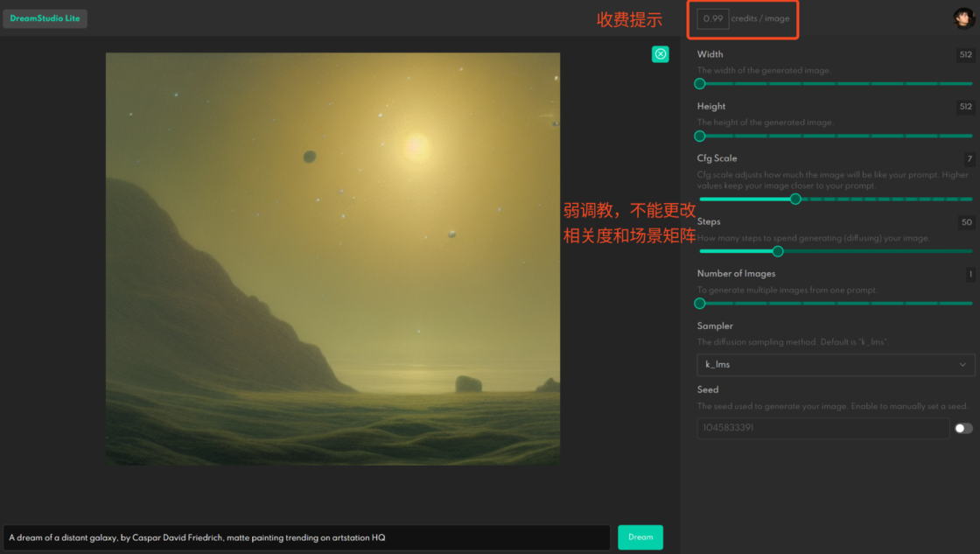Click the Number of Images value badge showing 1
Viewport: 980px width, 554px height.
(969, 273)
